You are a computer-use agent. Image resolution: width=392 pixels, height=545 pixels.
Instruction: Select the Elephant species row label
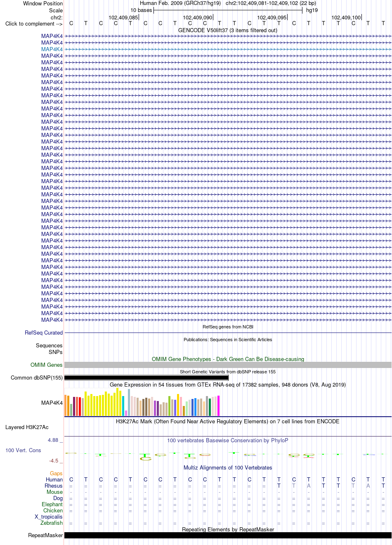(x=52, y=504)
